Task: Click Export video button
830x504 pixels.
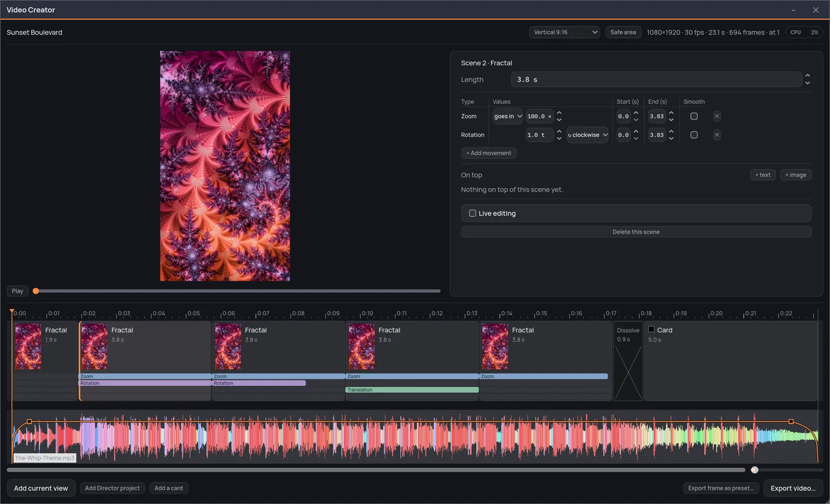Action: tap(793, 488)
